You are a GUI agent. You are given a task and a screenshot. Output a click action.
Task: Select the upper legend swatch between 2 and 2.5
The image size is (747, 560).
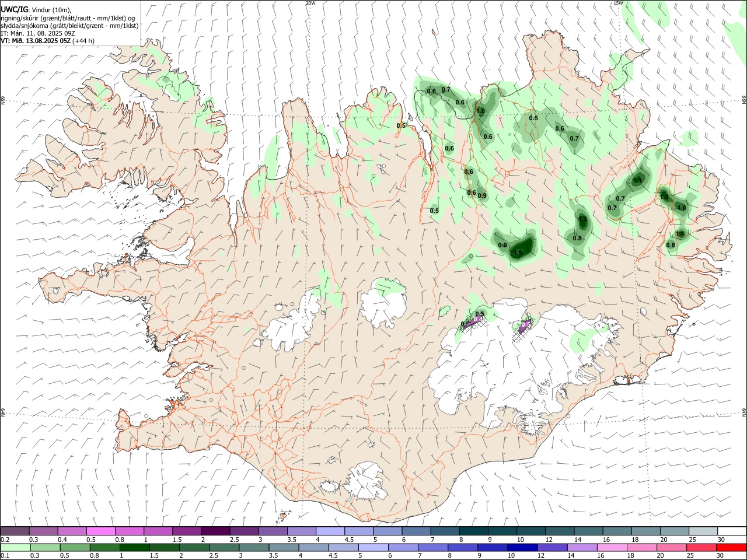pyautogui.click(x=215, y=531)
